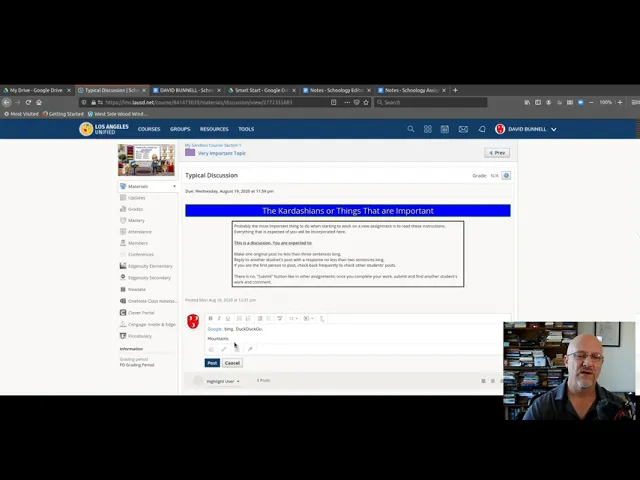Insert a numbered list in the editor
This screenshot has width=640, height=480.
pos(248,318)
